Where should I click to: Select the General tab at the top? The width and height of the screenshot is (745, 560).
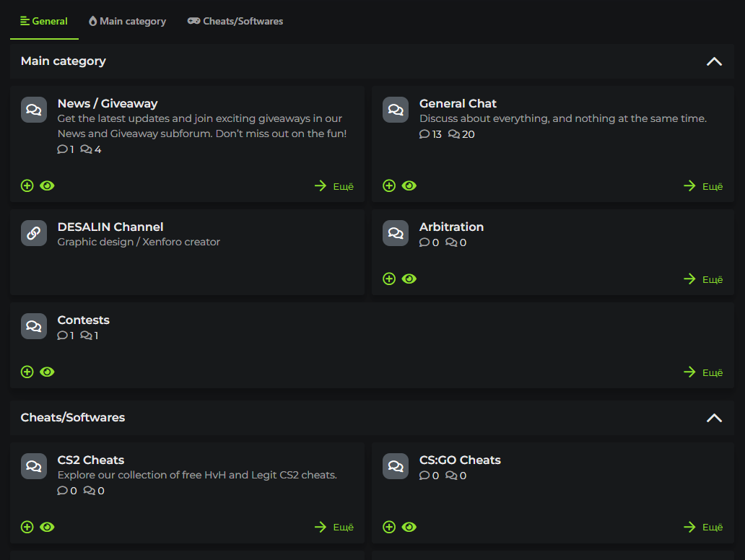click(44, 22)
